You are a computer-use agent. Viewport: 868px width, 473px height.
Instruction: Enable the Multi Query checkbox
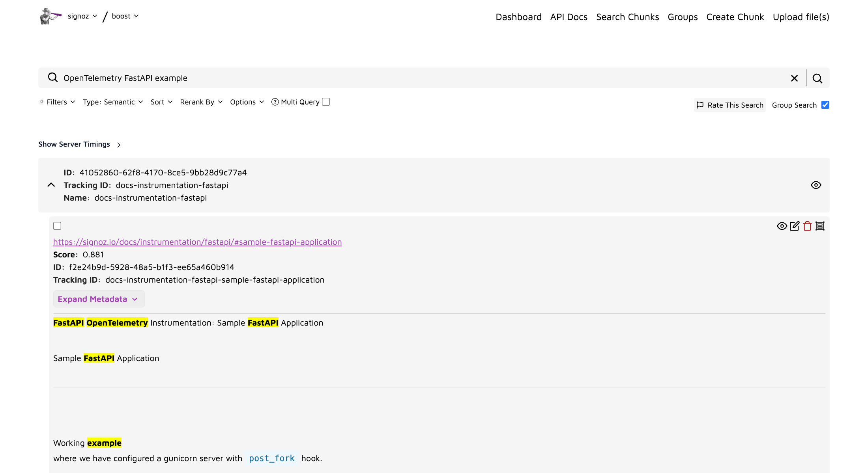click(326, 102)
